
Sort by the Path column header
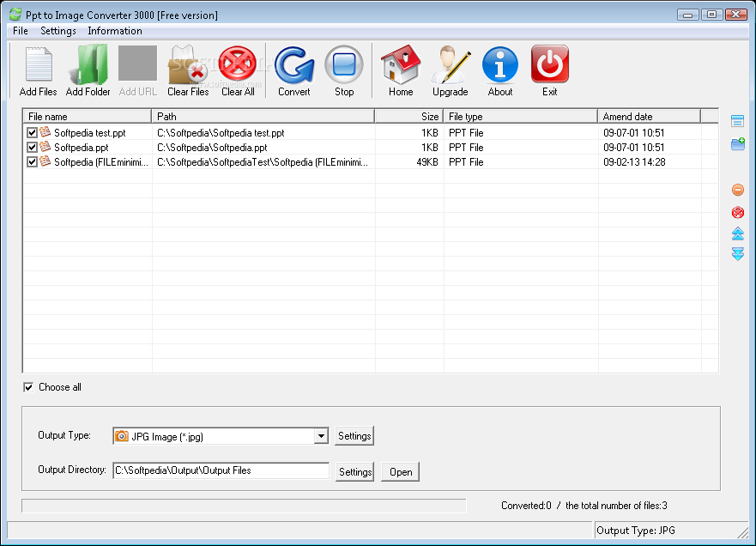coord(263,117)
